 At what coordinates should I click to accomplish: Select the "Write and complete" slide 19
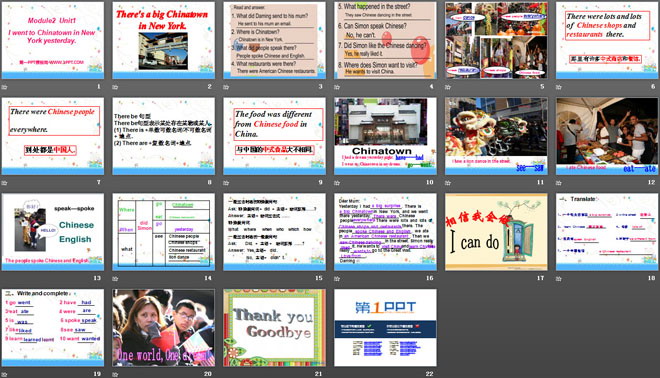coord(53,327)
